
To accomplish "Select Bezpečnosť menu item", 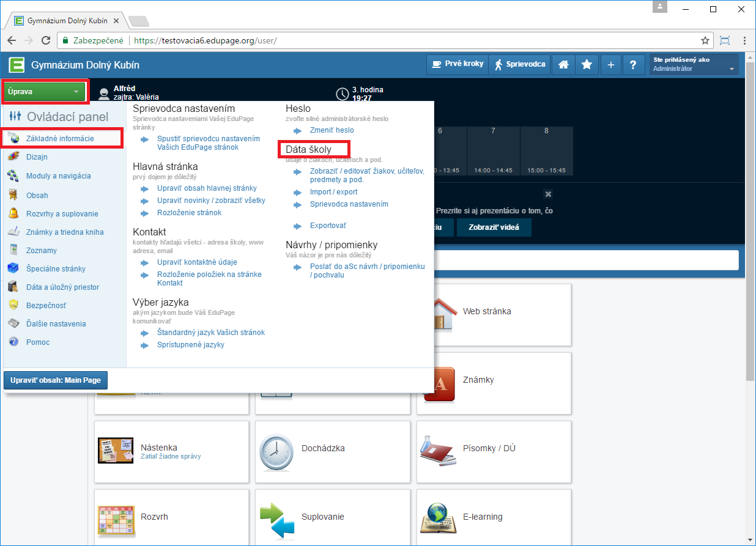I will 46,306.
